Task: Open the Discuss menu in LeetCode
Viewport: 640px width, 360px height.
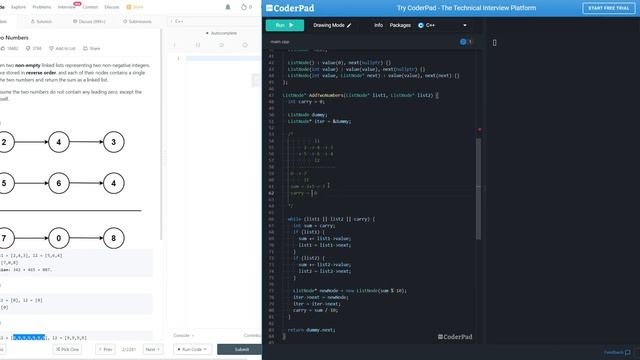Action: point(111,7)
